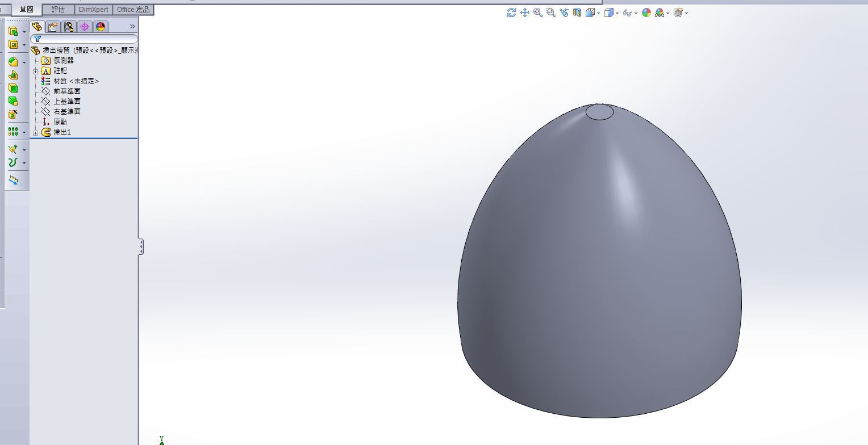Expand the 註記 node
The image size is (868, 445).
(x=36, y=71)
